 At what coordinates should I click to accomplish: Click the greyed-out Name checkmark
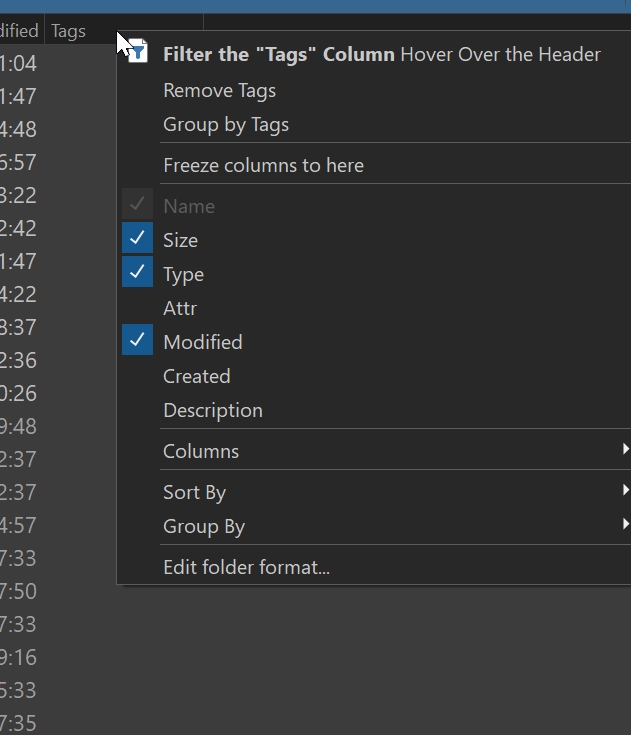click(137, 206)
